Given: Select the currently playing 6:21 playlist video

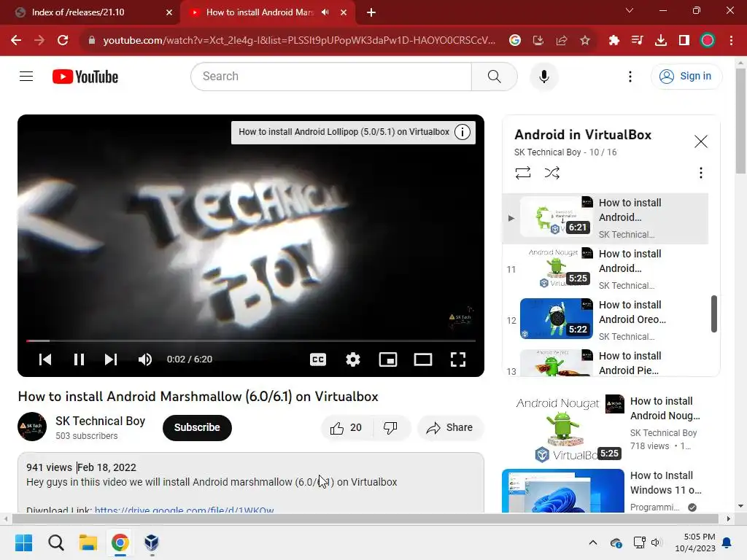Looking at the screenshot, I should point(605,218).
